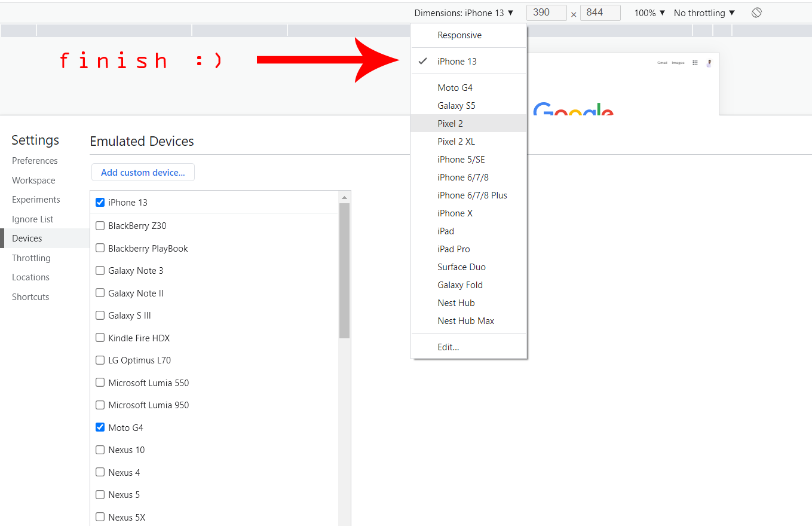Enable Microsoft Lumia 550 checkbox
812x526 pixels.
point(100,383)
